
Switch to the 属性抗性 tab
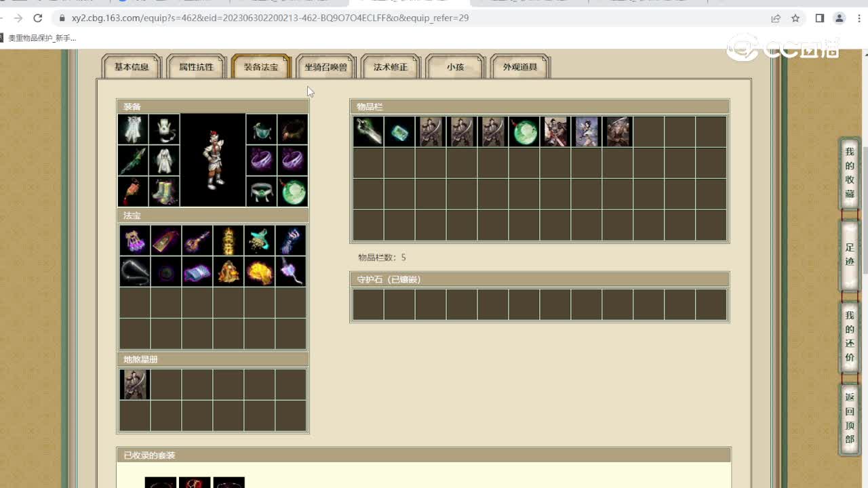click(196, 67)
